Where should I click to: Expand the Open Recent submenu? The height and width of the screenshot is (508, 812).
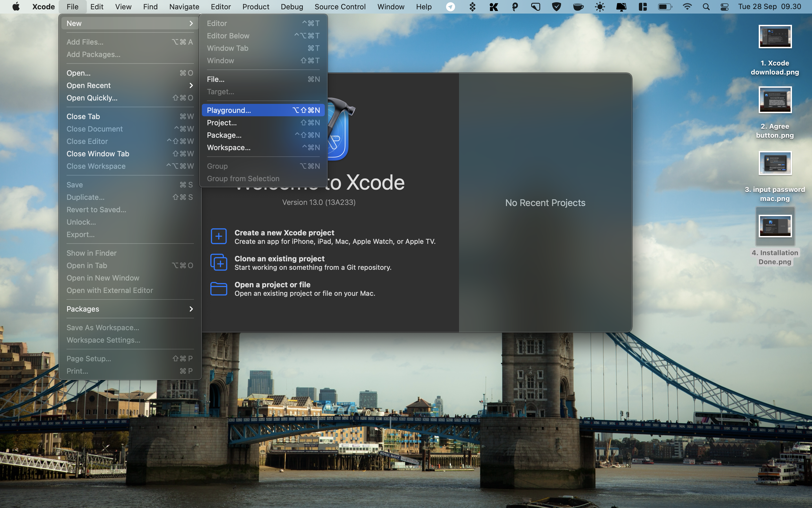pyautogui.click(x=130, y=85)
